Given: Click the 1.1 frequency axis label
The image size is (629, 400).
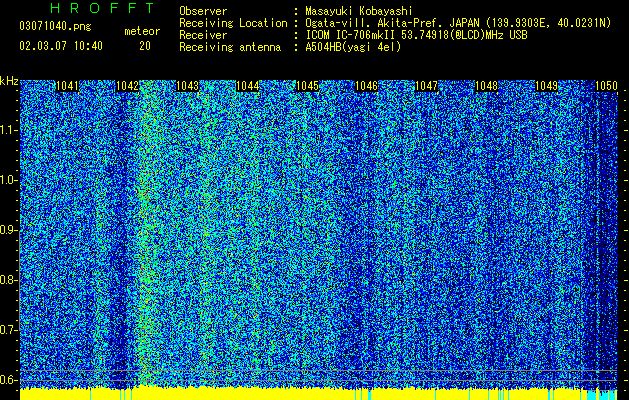Looking at the screenshot, I should pos(8,130).
